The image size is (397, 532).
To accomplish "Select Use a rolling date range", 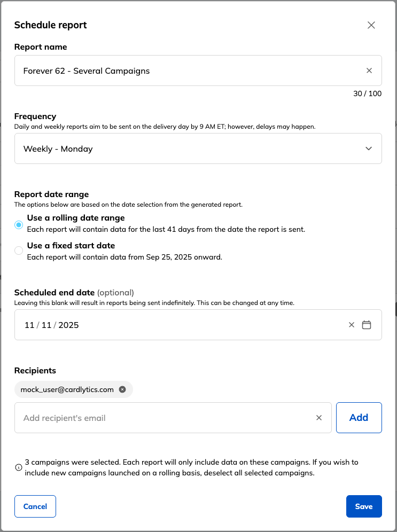I will click(19, 225).
